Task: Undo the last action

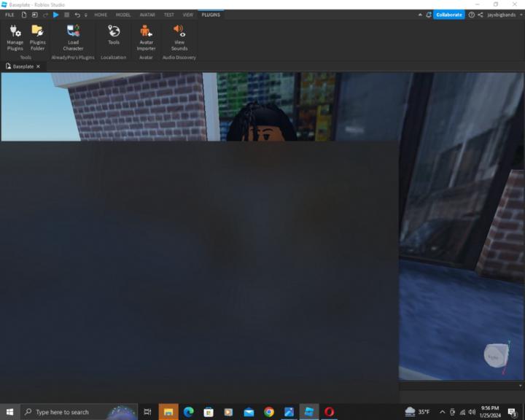Action: [x=77, y=15]
